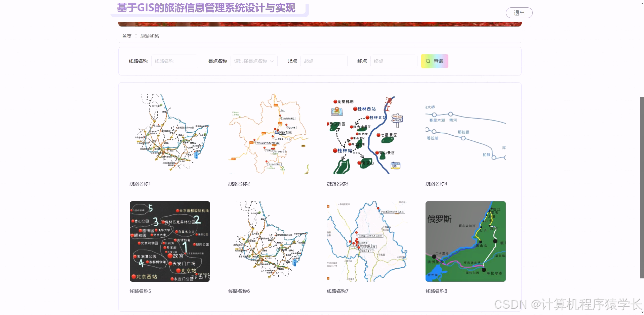Click the 俄罗斯 border map under 线路名称8
The width and height of the screenshot is (644, 315).
pyautogui.click(x=466, y=241)
